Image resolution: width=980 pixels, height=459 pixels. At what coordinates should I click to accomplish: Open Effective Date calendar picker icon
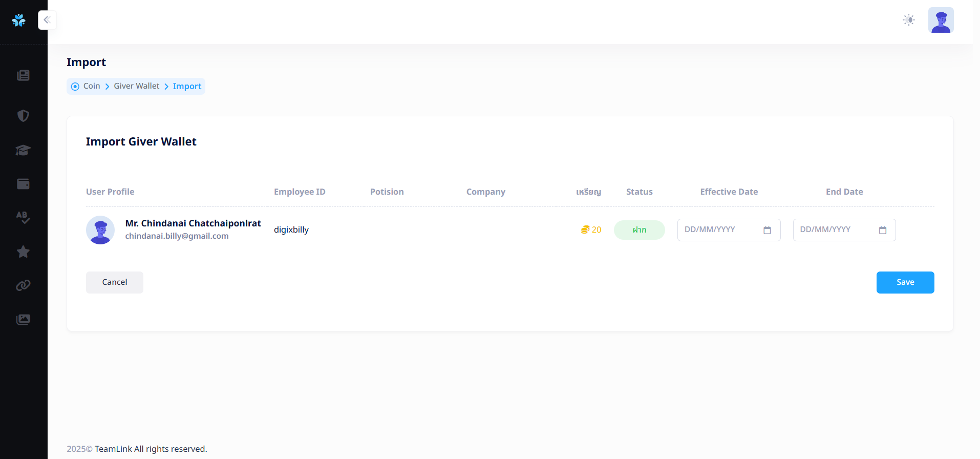(767, 230)
